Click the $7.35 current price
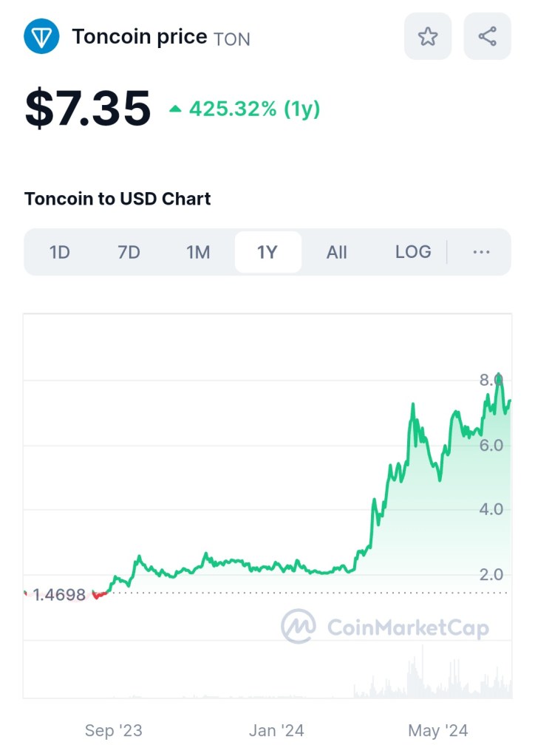The image size is (535, 756). tap(88, 109)
